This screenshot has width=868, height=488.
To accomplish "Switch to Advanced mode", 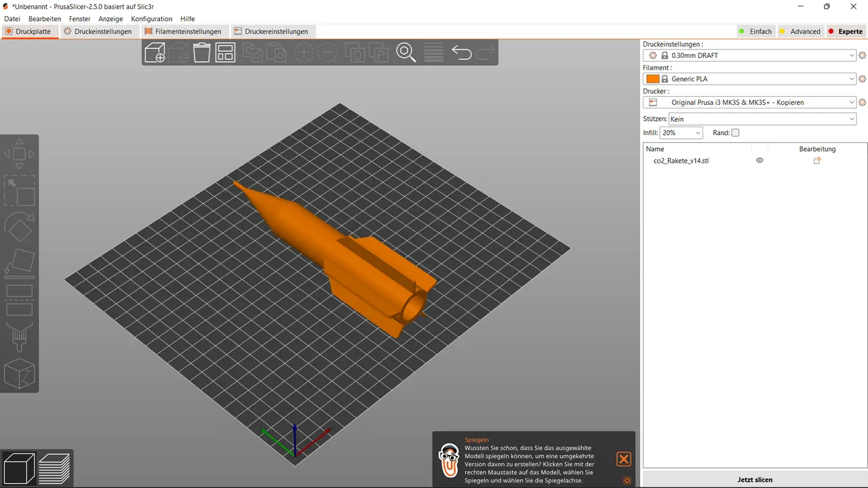I will click(x=800, y=31).
